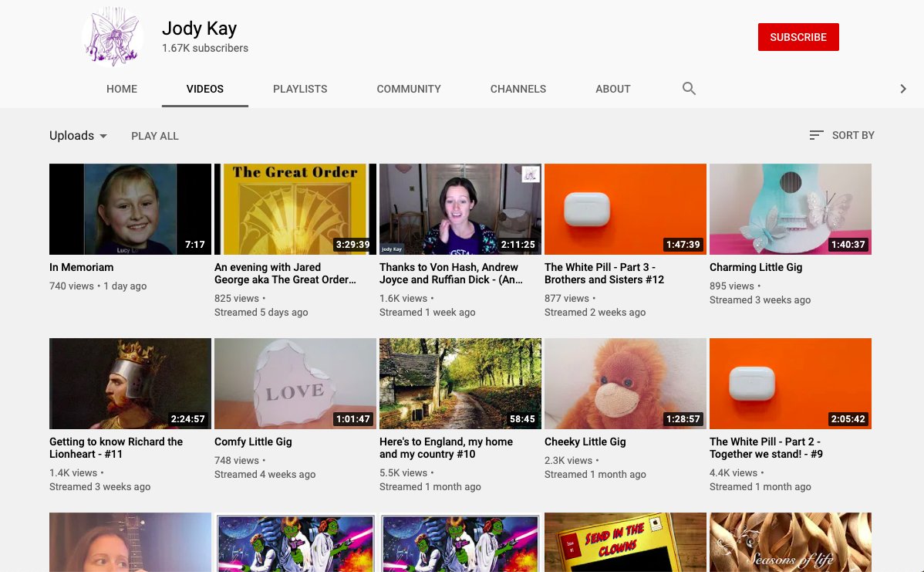Click 'Here's to England, my home' title
The image size is (924, 572).
point(446,448)
